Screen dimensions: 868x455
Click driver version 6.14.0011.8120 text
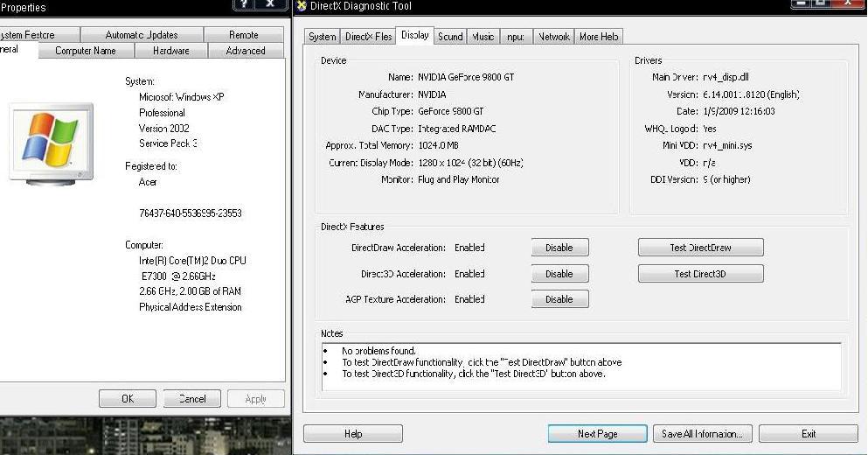click(751, 94)
